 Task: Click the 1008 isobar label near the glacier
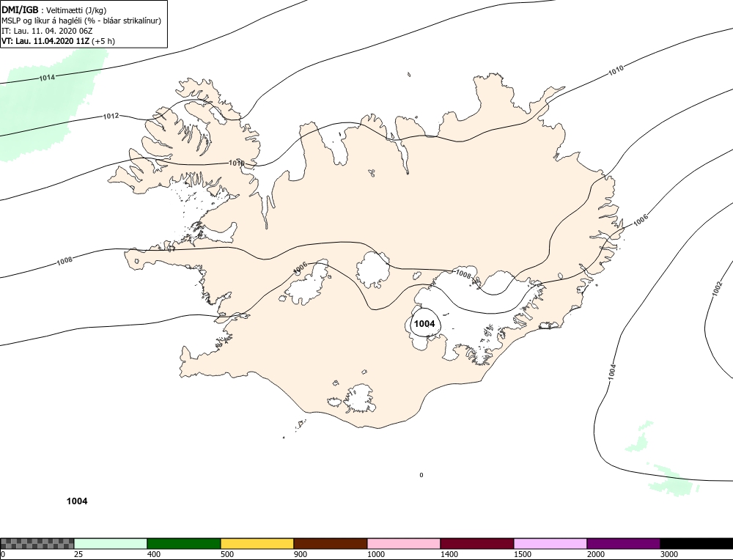click(463, 274)
